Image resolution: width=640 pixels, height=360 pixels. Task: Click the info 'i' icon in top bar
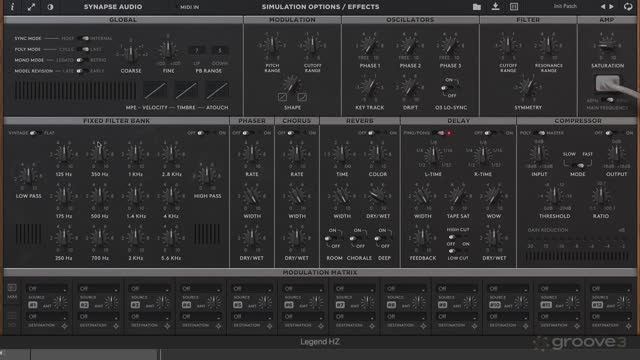pyautogui.click(x=12, y=7)
